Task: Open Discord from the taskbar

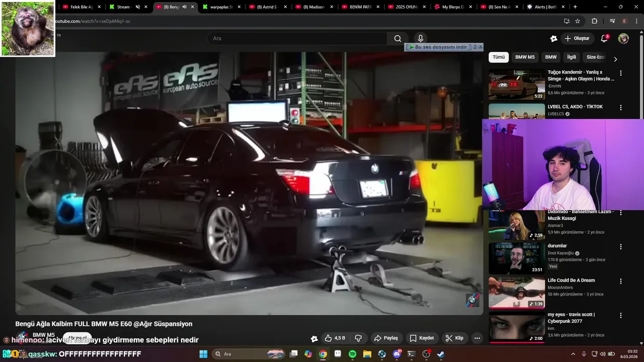Action: (397, 354)
